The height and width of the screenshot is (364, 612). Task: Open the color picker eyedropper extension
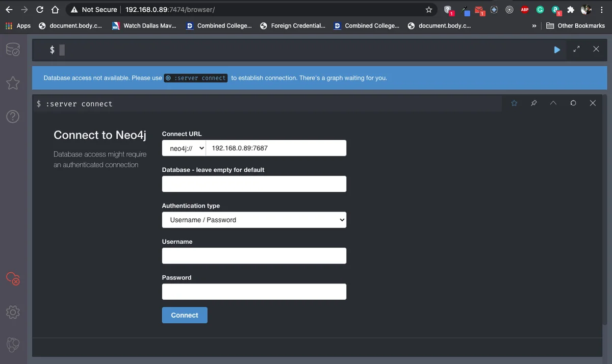click(465, 10)
